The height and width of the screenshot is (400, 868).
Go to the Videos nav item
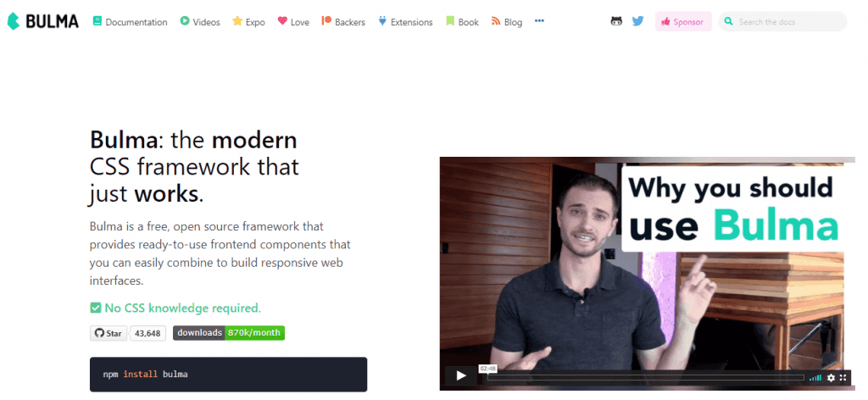(x=200, y=21)
